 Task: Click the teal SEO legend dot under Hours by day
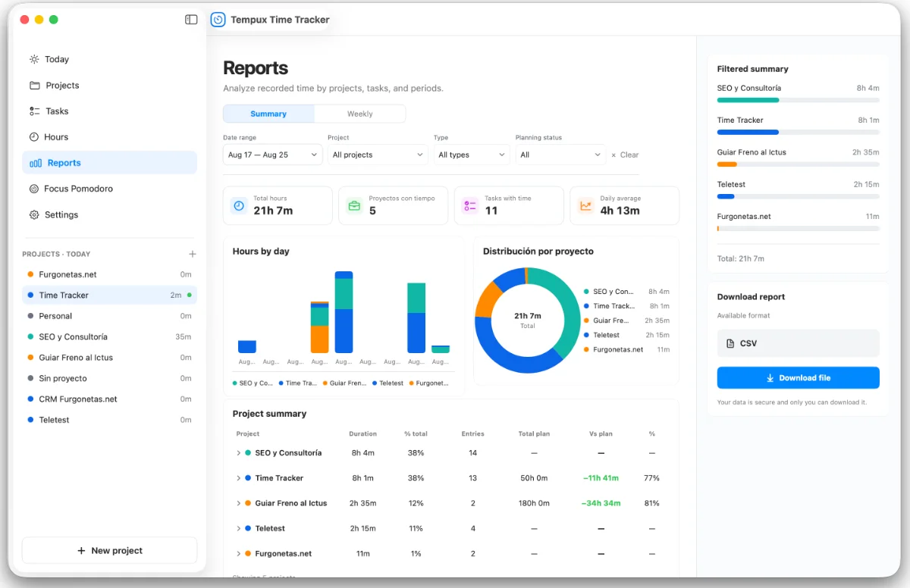(235, 383)
